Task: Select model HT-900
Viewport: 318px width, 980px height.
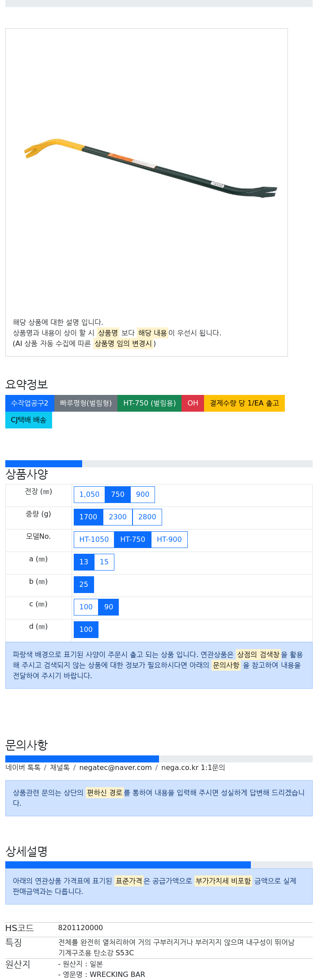Action: [169, 540]
